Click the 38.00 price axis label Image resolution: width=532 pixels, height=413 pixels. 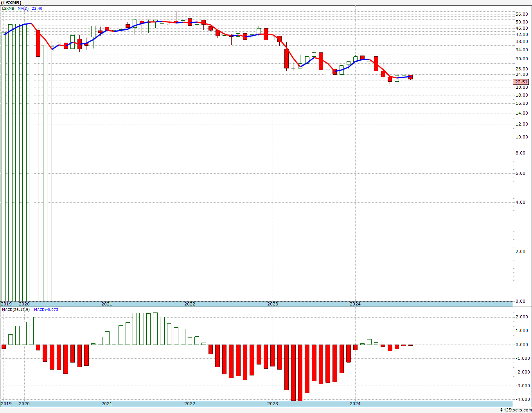522,41
